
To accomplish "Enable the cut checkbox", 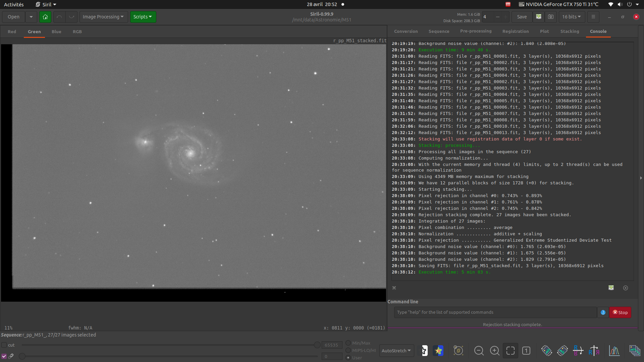I will [x=4, y=345].
